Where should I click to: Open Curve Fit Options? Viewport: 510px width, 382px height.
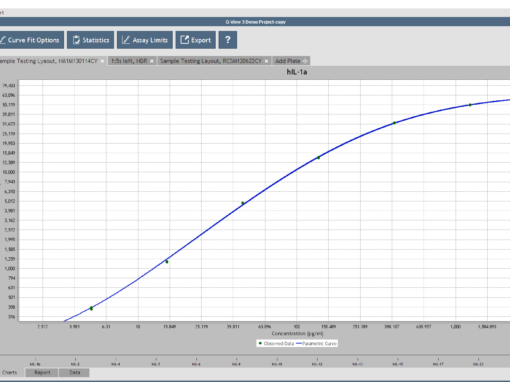tap(31, 40)
